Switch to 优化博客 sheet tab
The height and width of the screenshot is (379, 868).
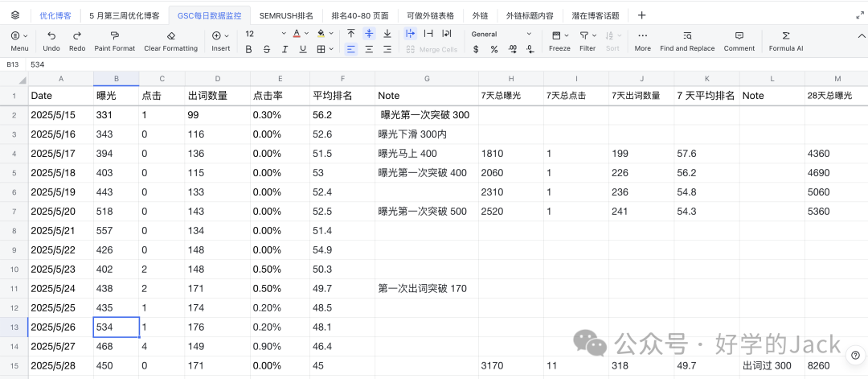[x=55, y=15]
